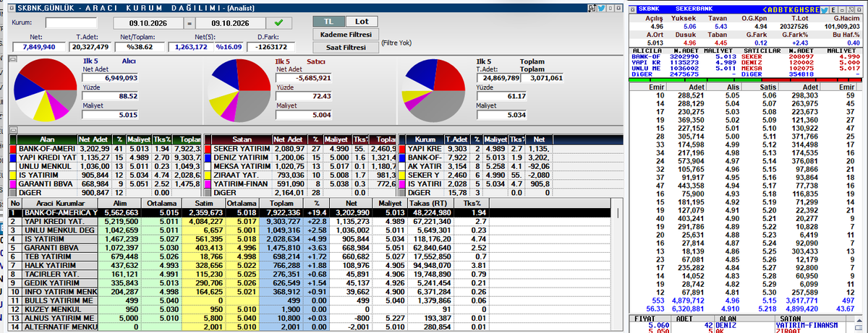Image resolution: width=868 pixels, height=333 pixels.
Task: Click the sort-arrows icon left of Twitter in main title bar
Action: (x=593, y=7)
